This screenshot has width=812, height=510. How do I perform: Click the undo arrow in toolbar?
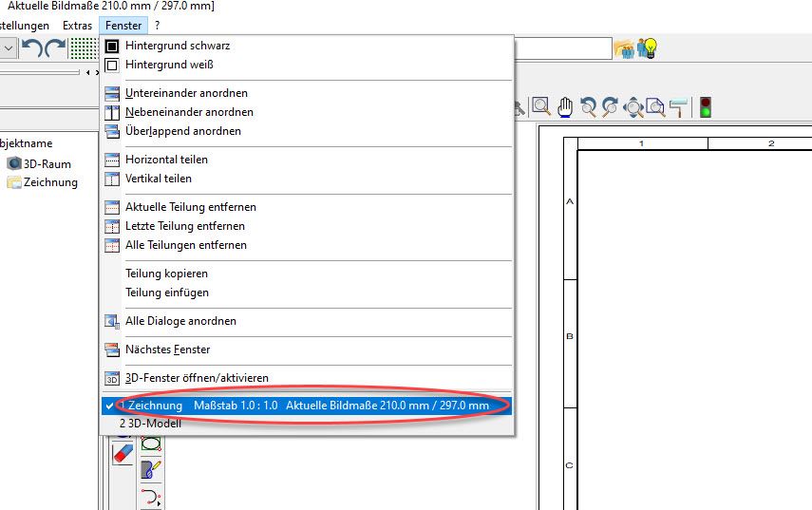32,48
